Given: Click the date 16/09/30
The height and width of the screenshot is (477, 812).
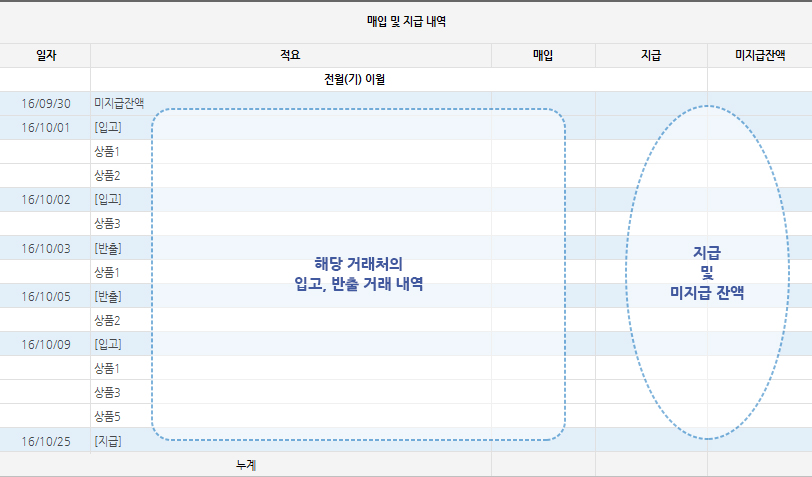Looking at the screenshot, I should coord(46,104).
